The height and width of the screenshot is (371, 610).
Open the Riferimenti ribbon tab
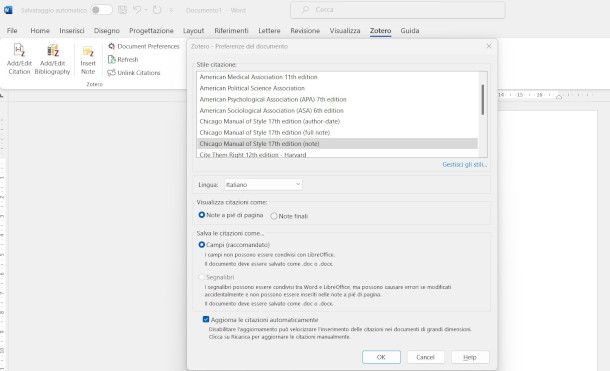[x=231, y=30]
